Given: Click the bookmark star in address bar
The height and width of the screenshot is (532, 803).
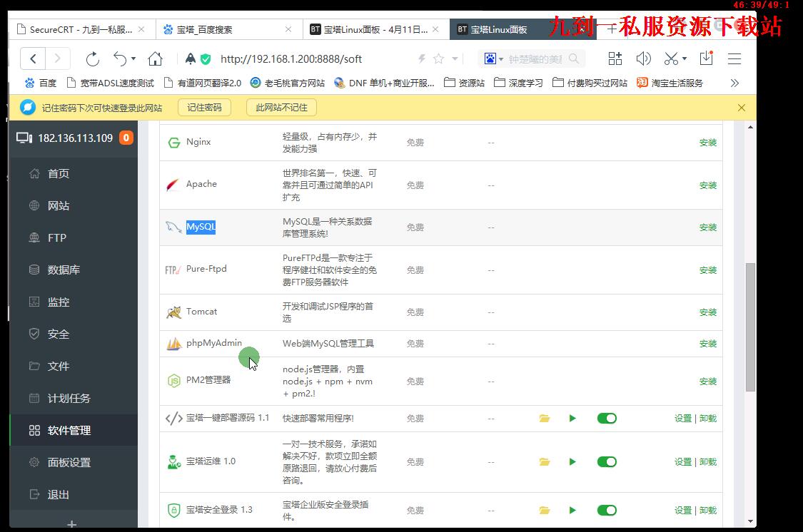Looking at the screenshot, I should [x=438, y=58].
